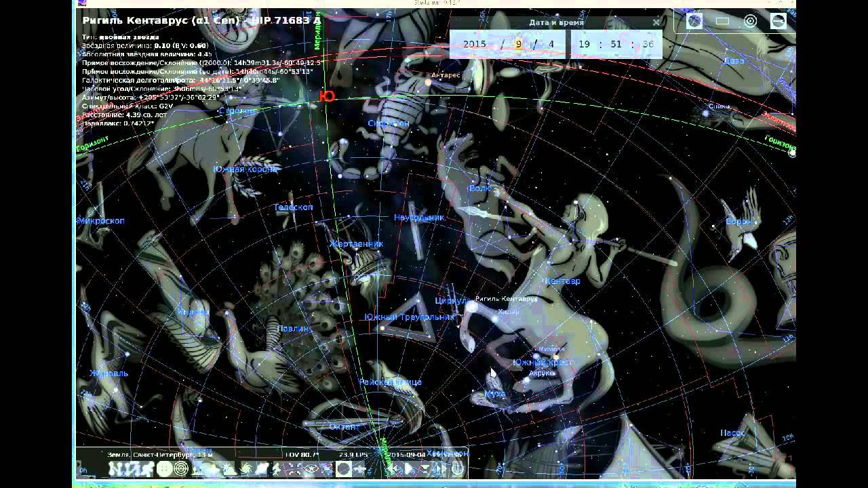Viewport: 868px width, 488px height.
Task: Set the normal time rate
Action: 408,468
